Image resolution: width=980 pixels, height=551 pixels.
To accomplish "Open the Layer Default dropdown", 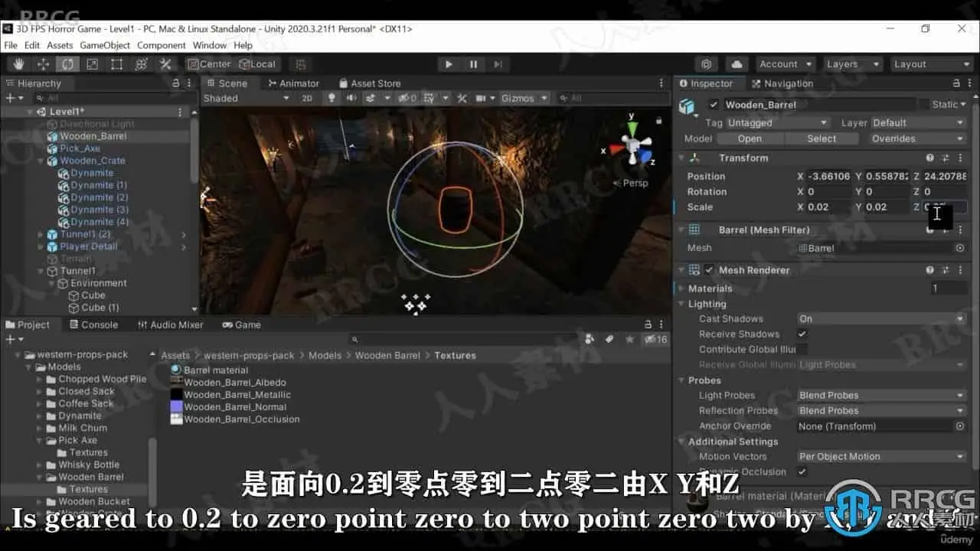I will click(918, 122).
